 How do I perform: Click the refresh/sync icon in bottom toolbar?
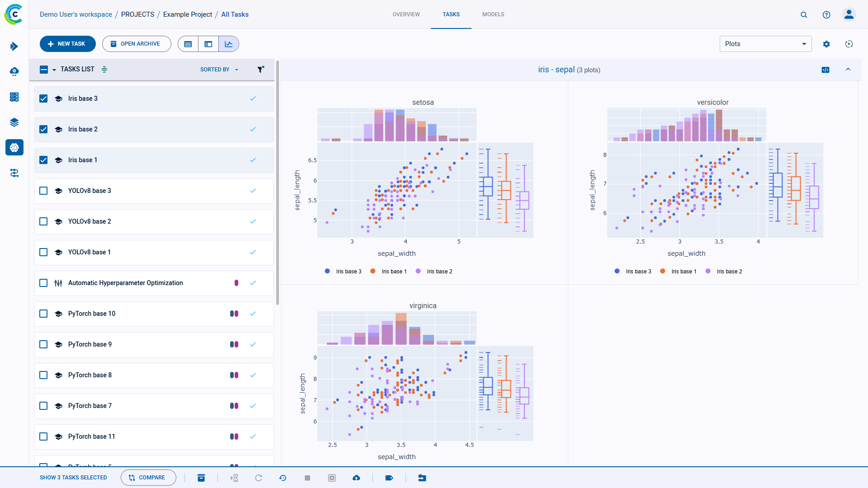pos(258,477)
